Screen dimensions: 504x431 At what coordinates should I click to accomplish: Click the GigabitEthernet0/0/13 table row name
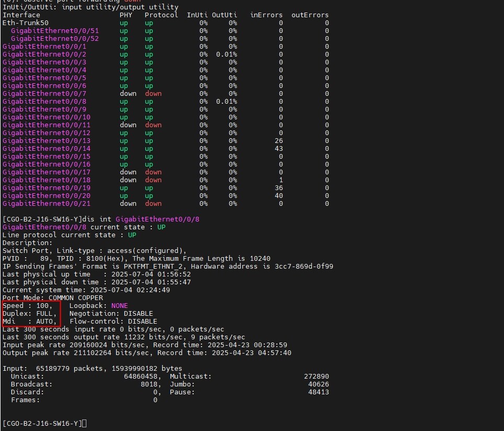click(x=46, y=140)
